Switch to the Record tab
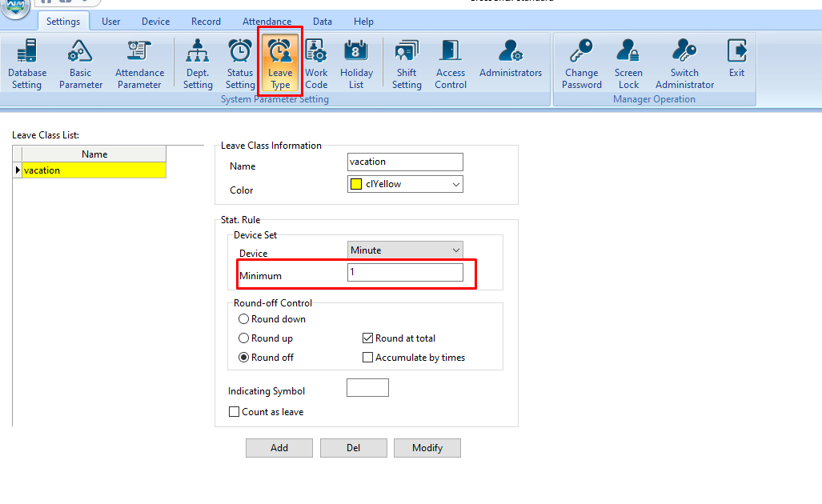This screenshot has width=822, height=504. coord(206,22)
